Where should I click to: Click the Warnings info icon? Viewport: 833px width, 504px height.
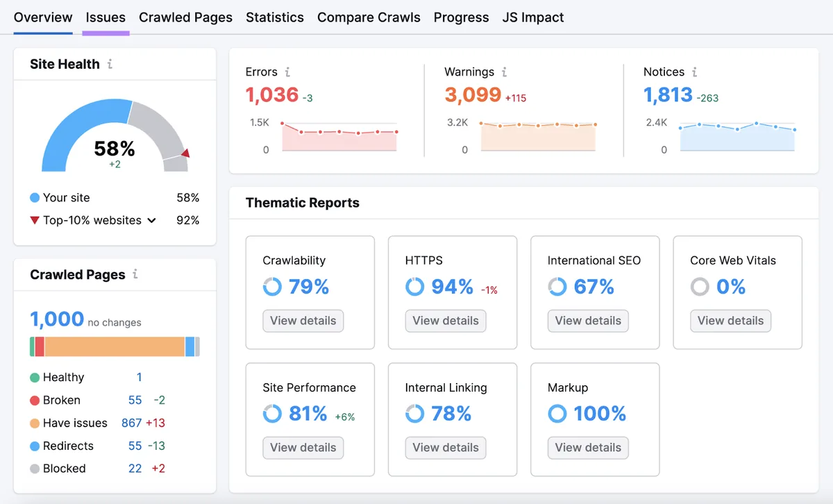[504, 72]
